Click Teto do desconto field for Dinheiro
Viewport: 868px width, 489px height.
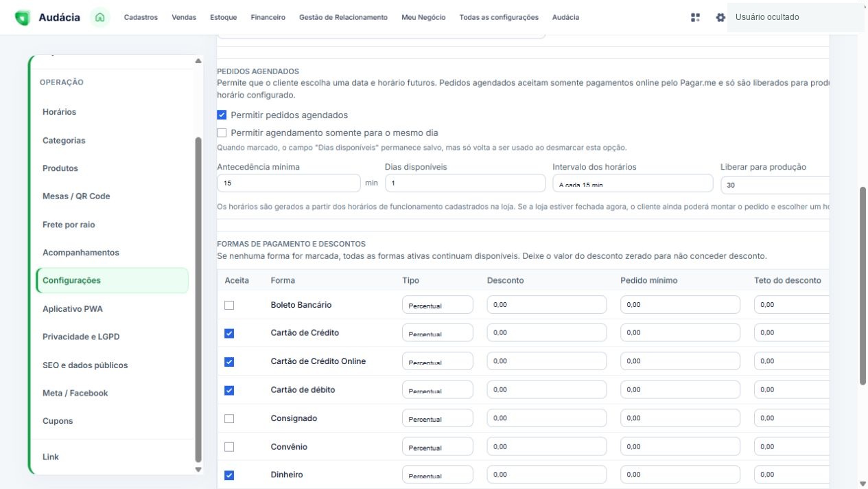[792, 475]
